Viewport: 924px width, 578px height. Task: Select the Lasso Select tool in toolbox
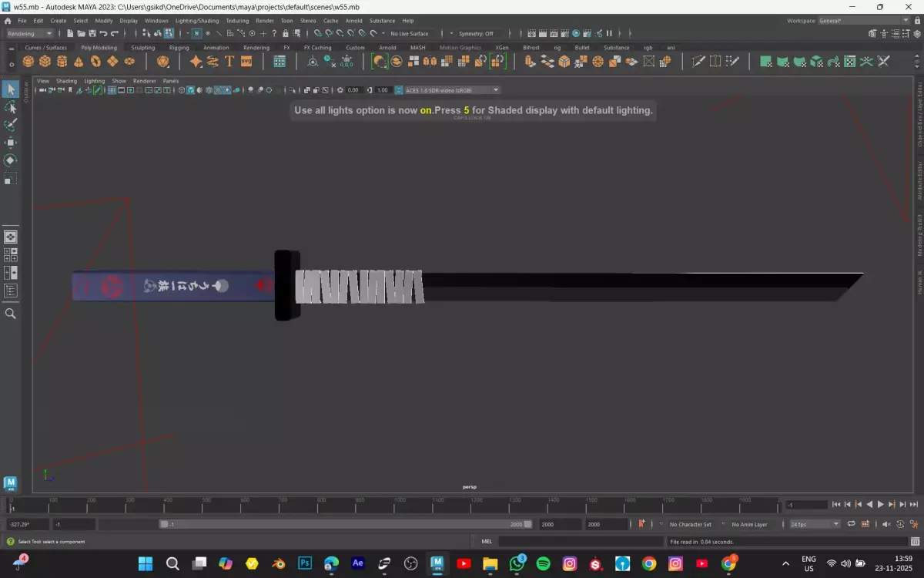coord(11,107)
